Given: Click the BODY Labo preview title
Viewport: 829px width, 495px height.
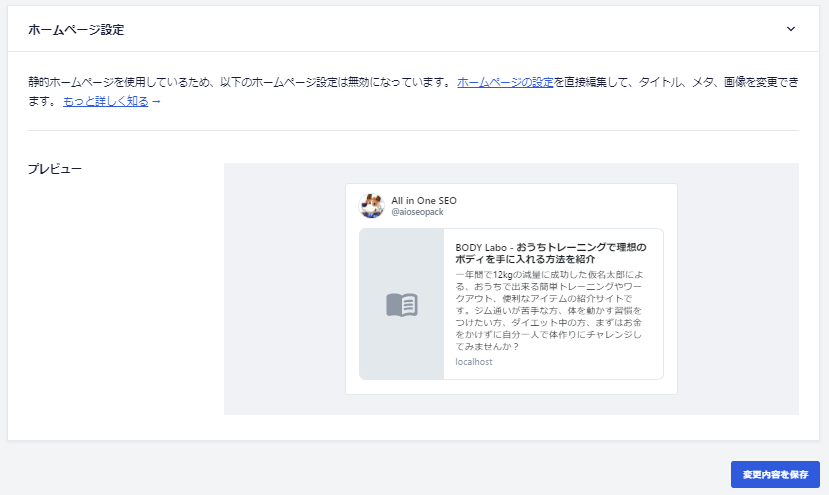Looking at the screenshot, I should [551, 253].
